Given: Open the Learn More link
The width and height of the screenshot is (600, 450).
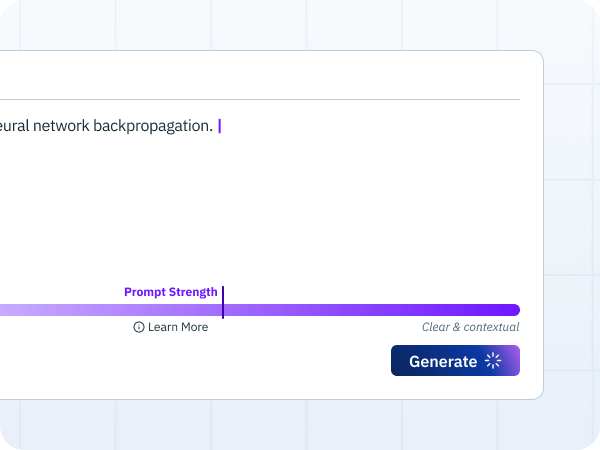Looking at the screenshot, I should coord(171,327).
